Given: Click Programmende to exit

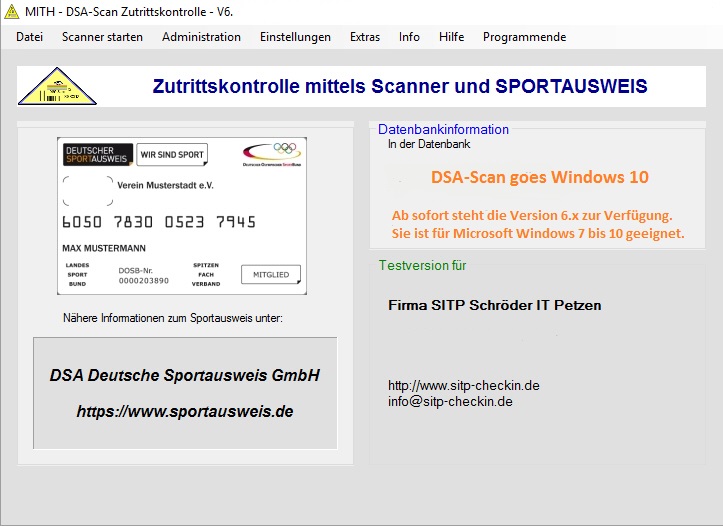Looking at the screenshot, I should pos(524,37).
